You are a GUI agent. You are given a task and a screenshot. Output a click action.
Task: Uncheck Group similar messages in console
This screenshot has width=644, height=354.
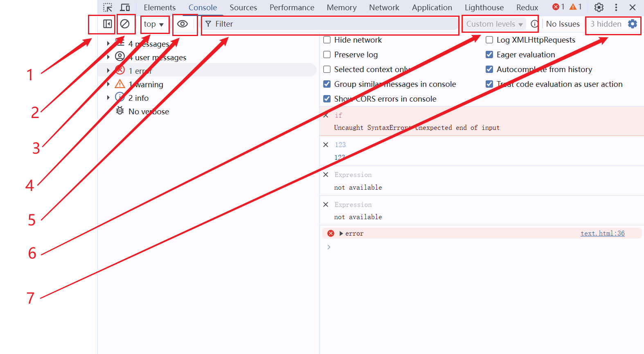(327, 84)
